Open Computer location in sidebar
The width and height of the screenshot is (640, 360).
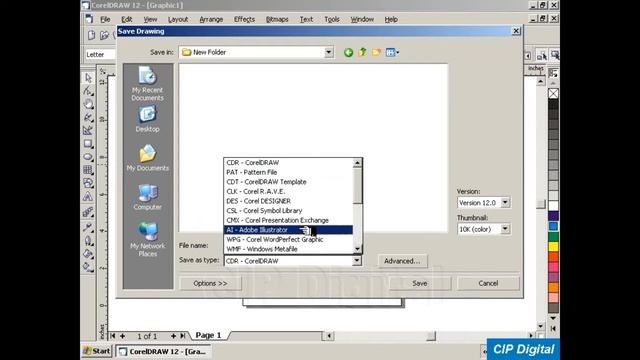click(147, 197)
